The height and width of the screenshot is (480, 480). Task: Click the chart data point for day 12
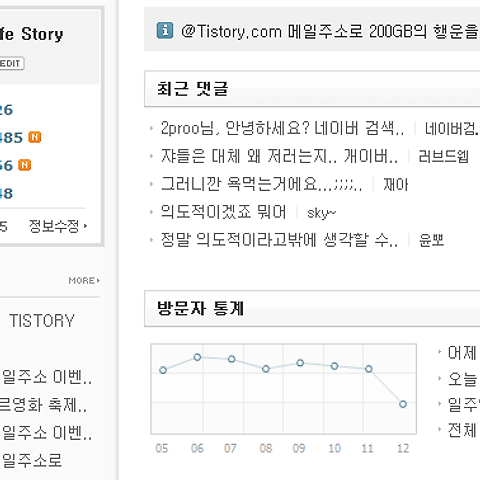pyautogui.click(x=403, y=404)
